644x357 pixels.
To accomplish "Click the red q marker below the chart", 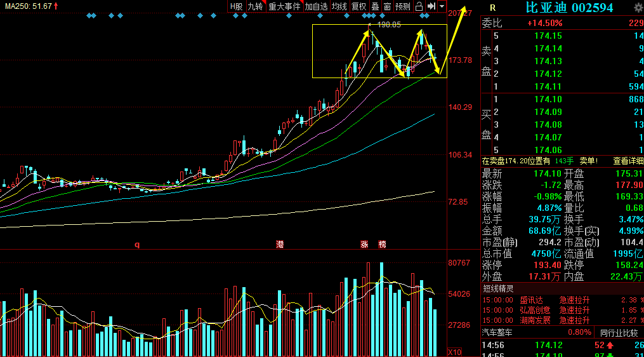I will [x=136, y=244].
